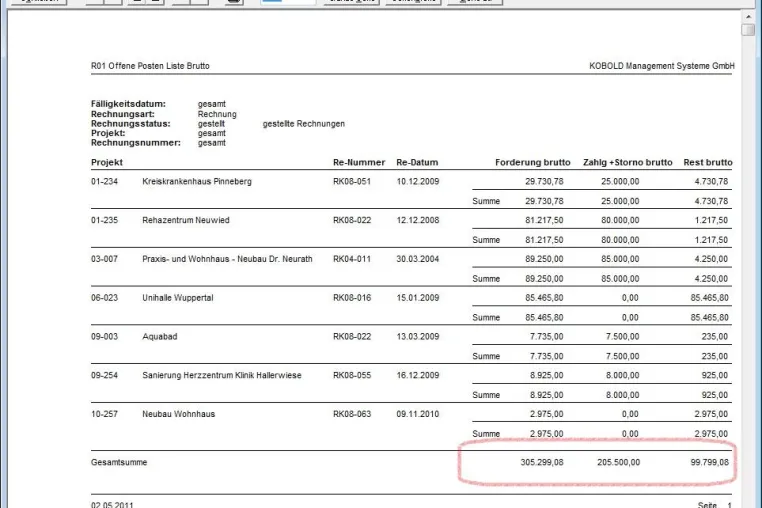
Task: Click 'Neubau Wohnhaus' project name
Action: click(x=178, y=414)
